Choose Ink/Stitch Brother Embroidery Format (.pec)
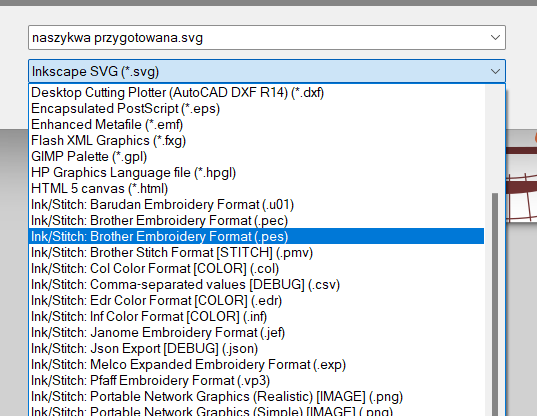The width and height of the screenshot is (537, 416). 256,220
